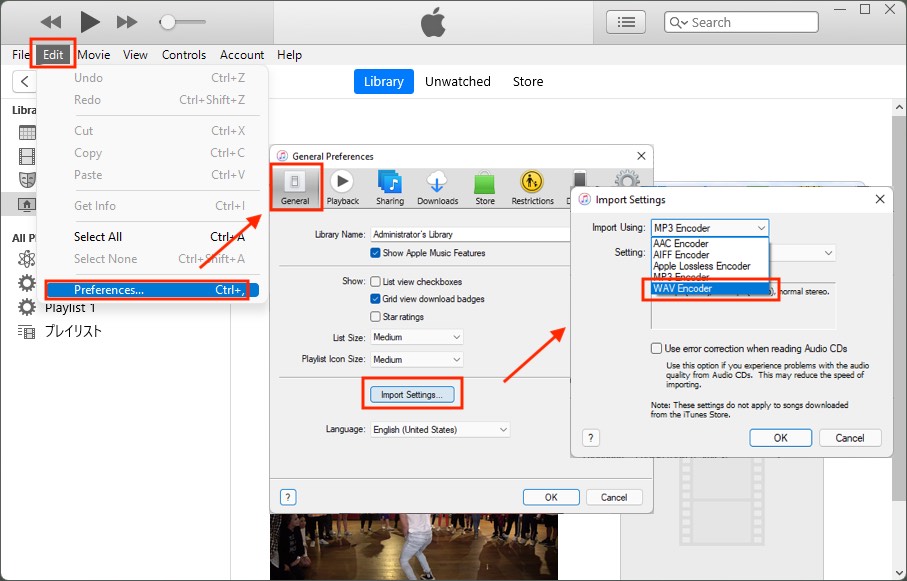Open the Edit menu
Image resolution: width=907 pixels, height=581 pixels.
53,55
